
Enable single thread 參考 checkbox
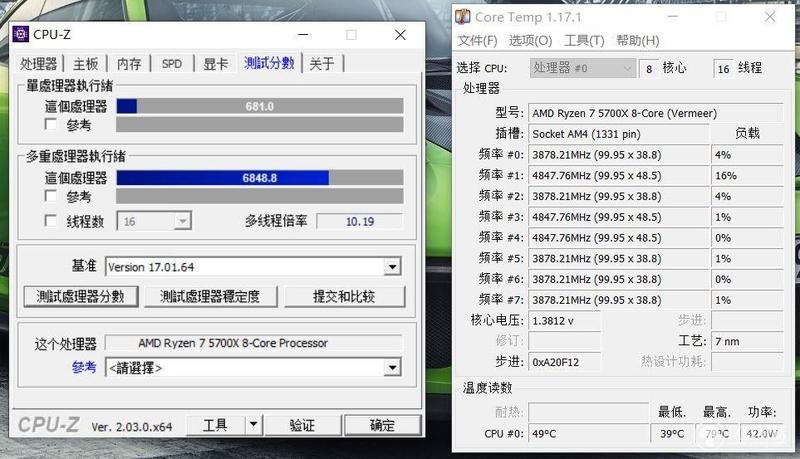point(51,124)
